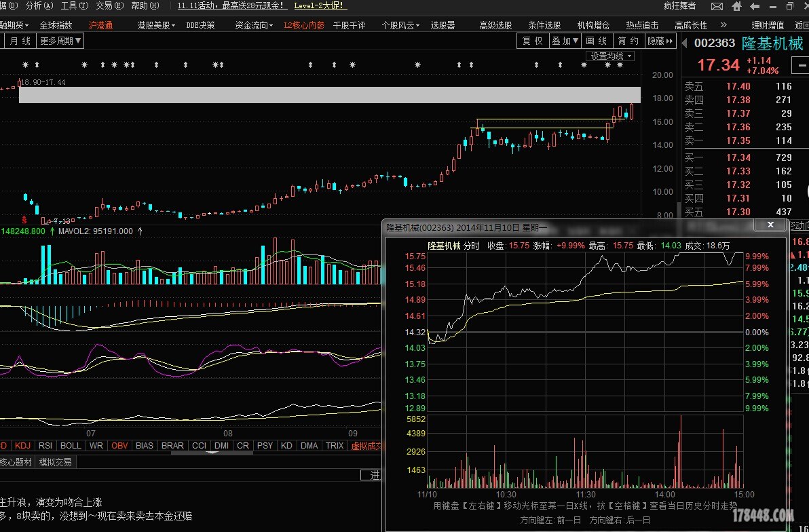Click the back arrow icon in title bar
809x532 pixels.
click(x=755, y=6)
